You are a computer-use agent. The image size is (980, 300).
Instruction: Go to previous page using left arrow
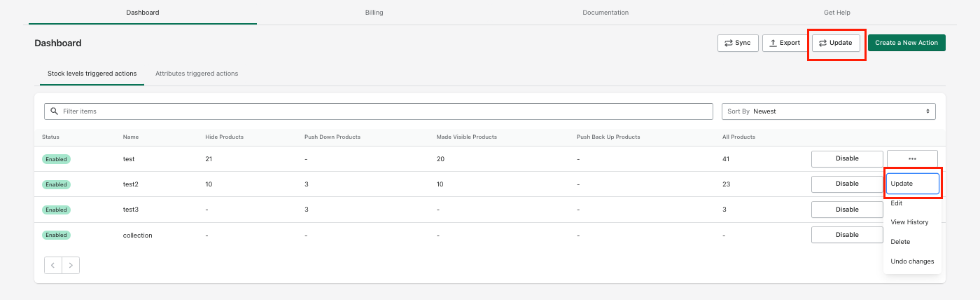[x=53, y=265]
